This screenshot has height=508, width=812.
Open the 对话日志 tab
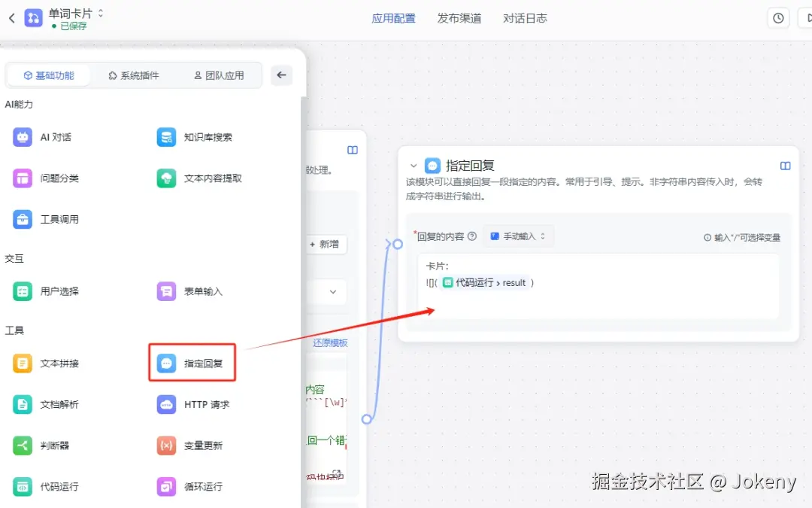pyautogui.click(x=525, y=19)
